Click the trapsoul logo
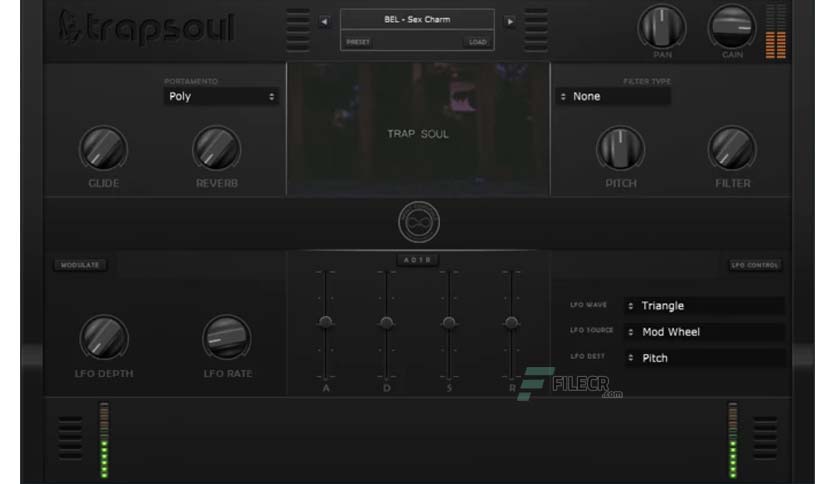This screenshot has width=836, height=484. pyautogui.click(x=146, y=27)
